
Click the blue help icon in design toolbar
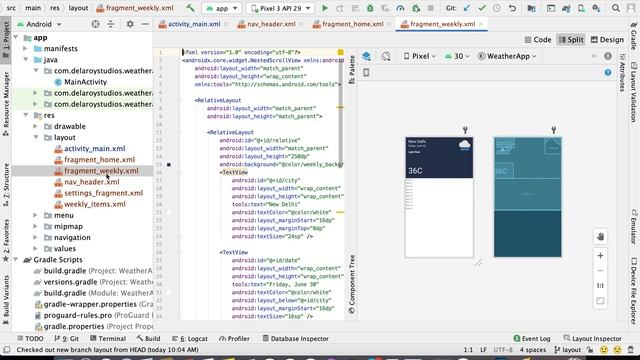(x=608, y=72)
